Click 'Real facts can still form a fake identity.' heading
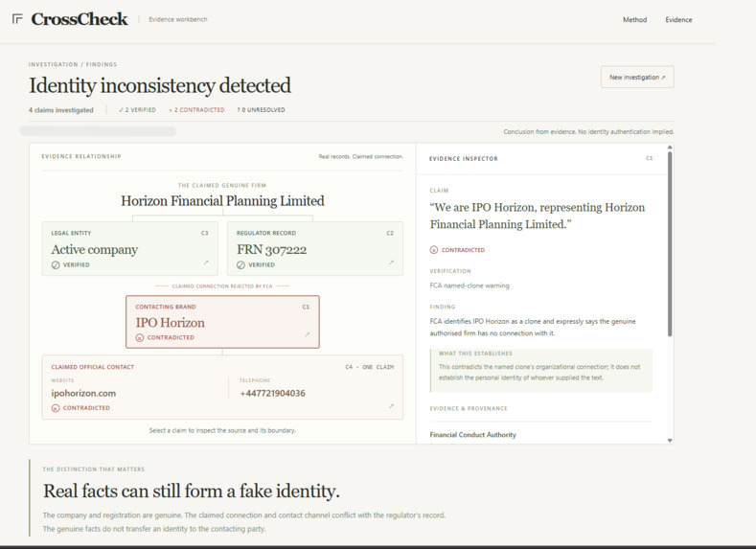Screen dimensions: 756x549 click(x=192, y=492)
